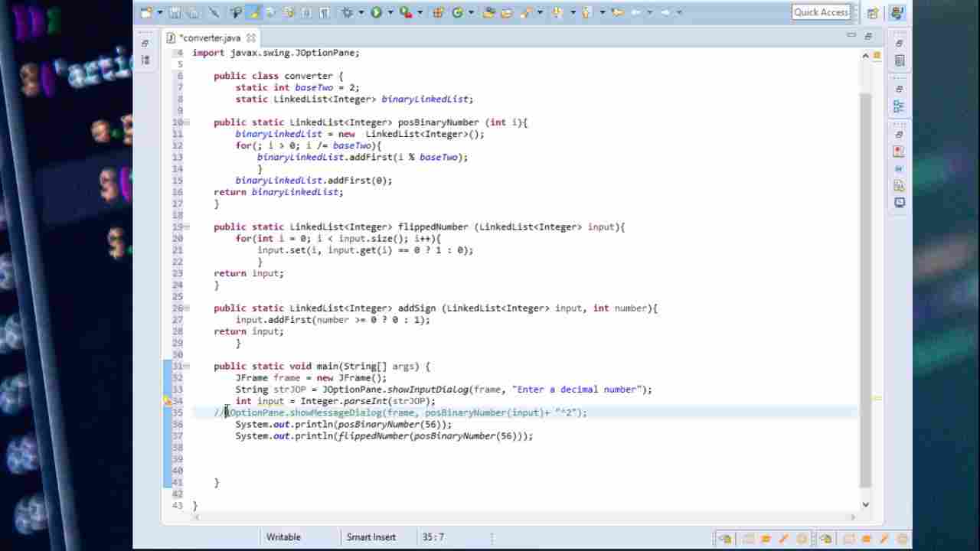The image size is (980, 551).
Task: Maximize the editor area
Action: coord(868,36)
